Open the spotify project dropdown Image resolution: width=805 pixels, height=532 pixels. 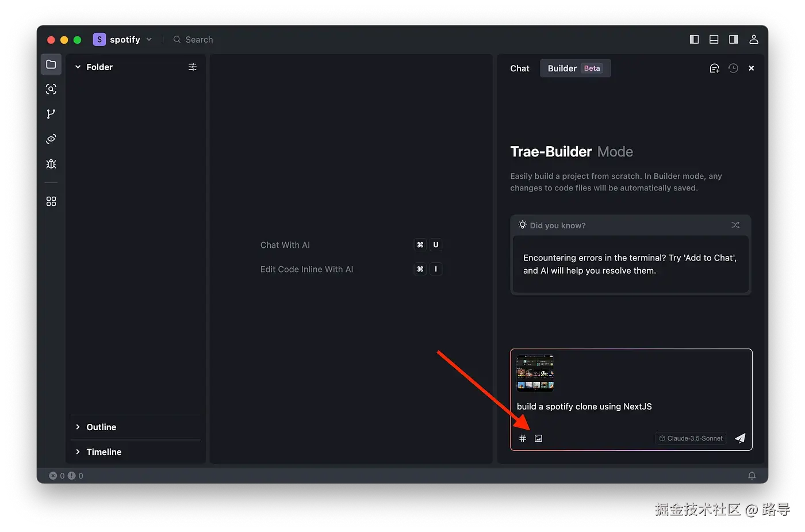pyautogui.click(x=123, y=39)
